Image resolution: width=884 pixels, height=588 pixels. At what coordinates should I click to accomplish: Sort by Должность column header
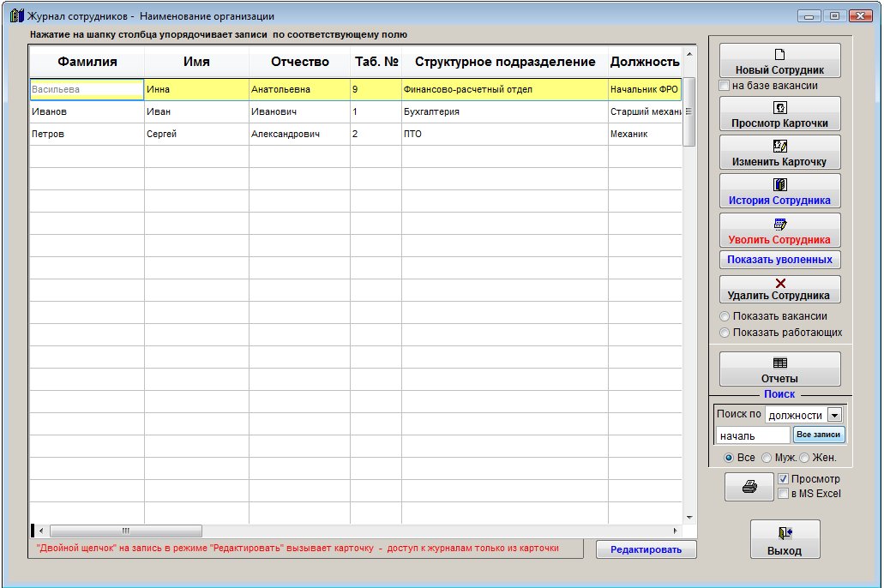point(645,62)
